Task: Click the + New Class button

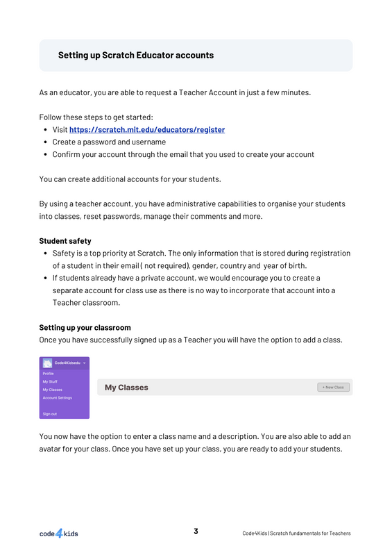Action: [333, 387]
